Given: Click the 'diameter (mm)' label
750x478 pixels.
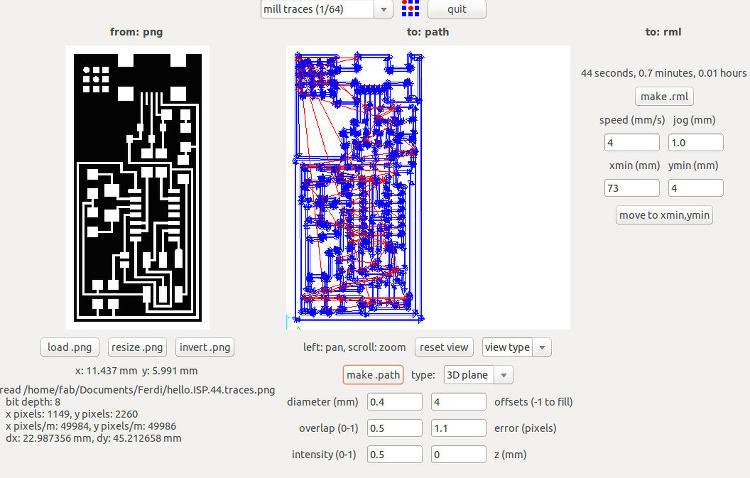Looking at the screenshot, I should (322, 402).
